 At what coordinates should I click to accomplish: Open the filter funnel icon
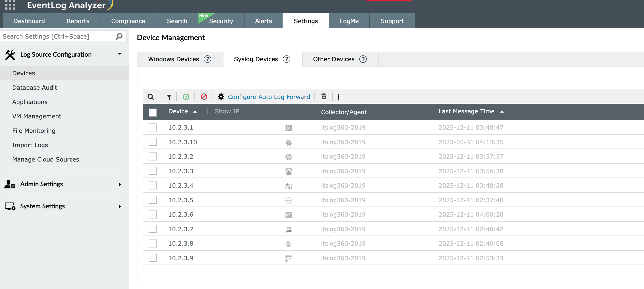[x=169, y=97]
